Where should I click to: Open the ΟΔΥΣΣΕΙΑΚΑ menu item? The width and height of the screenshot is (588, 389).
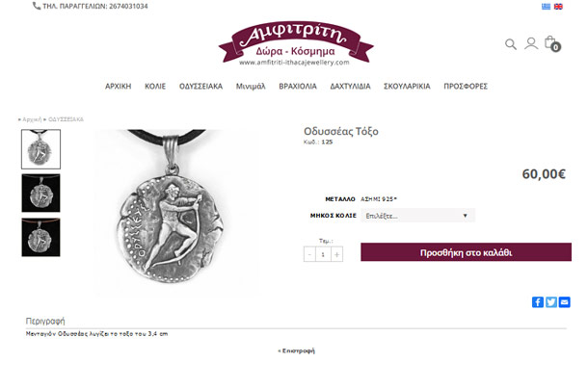200,87
